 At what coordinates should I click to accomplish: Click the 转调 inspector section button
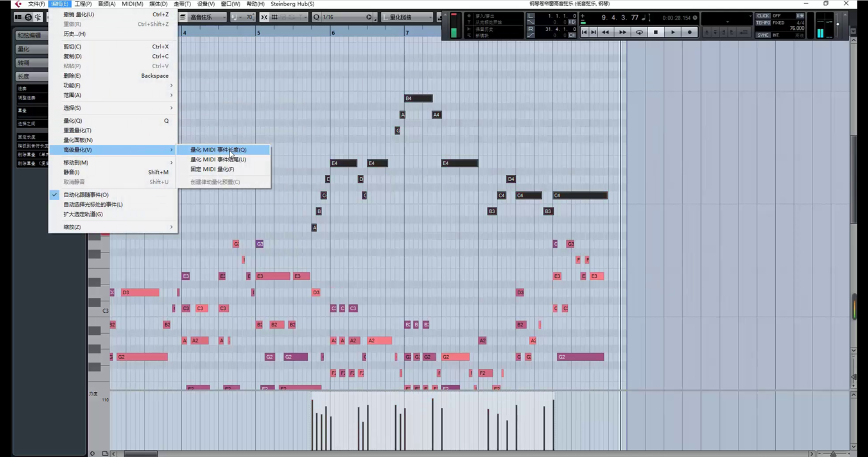tap(32, 63)
